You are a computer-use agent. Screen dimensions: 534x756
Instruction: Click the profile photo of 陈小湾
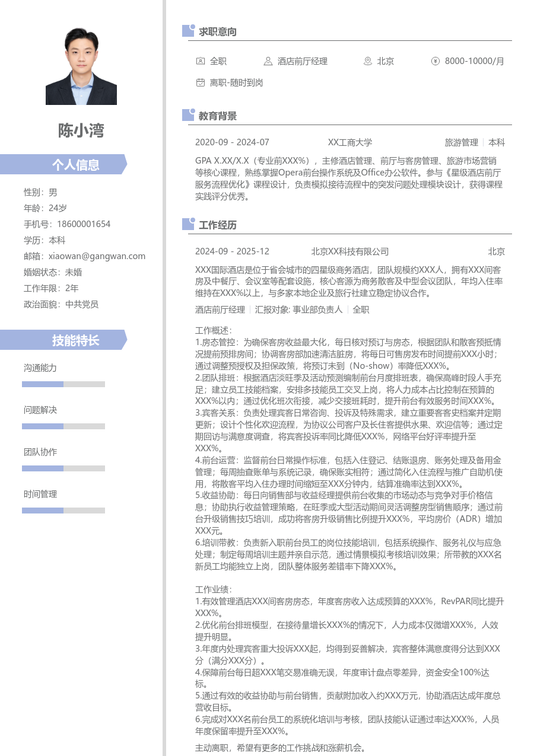point(81,66)
